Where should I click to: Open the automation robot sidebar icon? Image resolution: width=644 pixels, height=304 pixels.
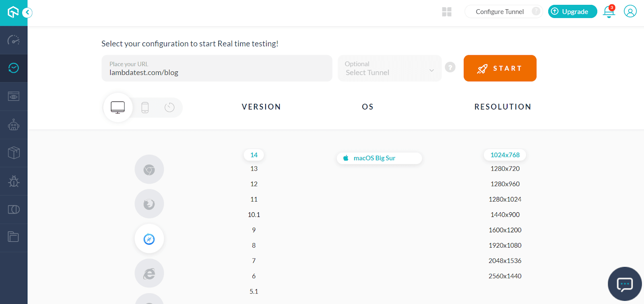click(14, 125)
